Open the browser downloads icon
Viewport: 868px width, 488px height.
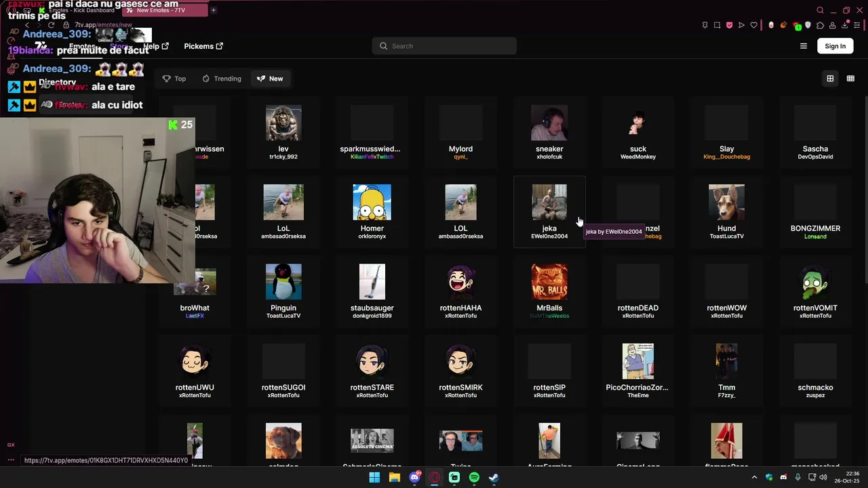coord(845,25)
